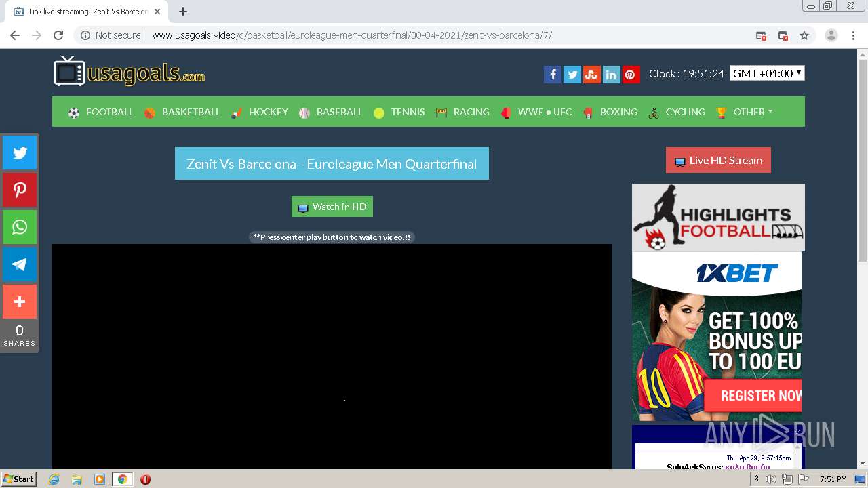Click the black video player area
Screen dimensions: 868x488
pyautogui.click(x=332, y=357)
